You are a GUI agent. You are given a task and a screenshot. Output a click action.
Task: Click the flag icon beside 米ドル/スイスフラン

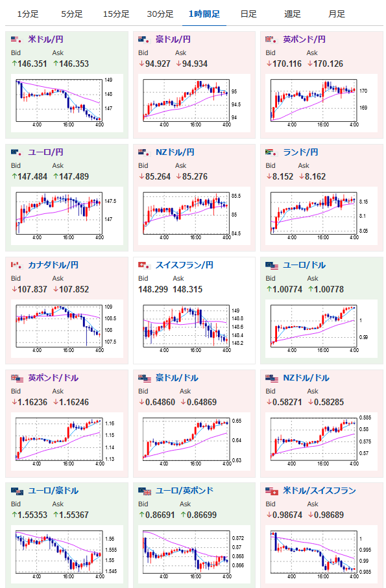click(x=272, y=491)
